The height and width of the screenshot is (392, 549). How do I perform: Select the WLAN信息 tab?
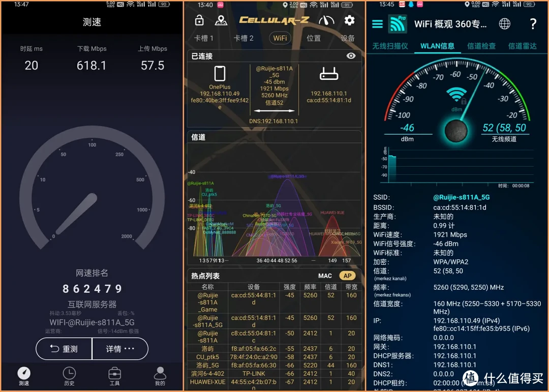coord(437,46)
